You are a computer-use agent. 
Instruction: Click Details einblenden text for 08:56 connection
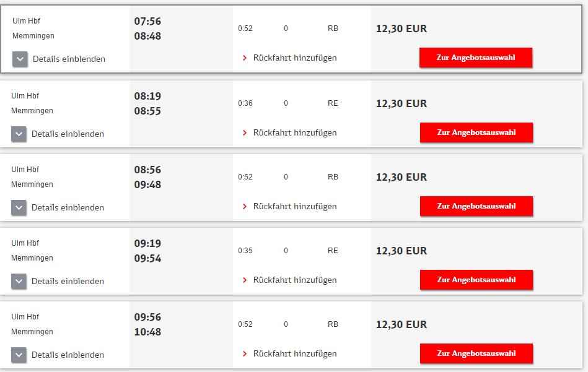(68, 208)
